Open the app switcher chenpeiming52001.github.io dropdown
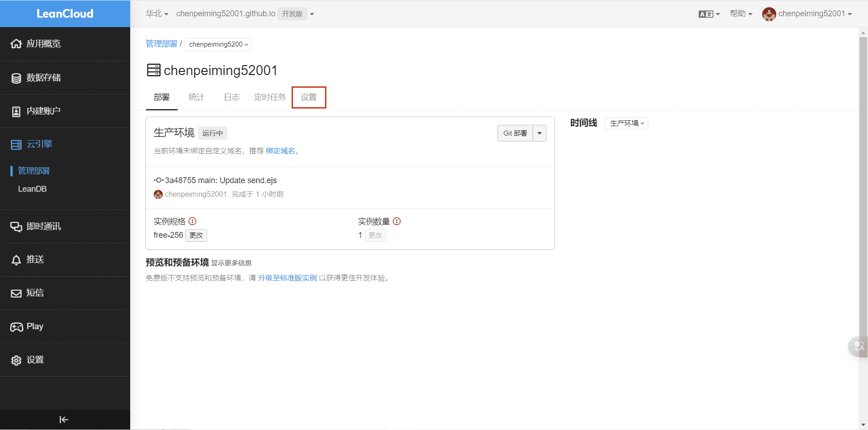 point(245,14)
